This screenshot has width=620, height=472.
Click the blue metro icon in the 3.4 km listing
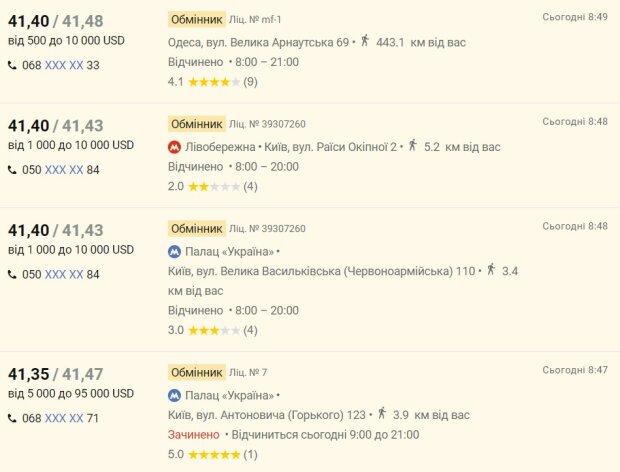[x=174, y=252]
